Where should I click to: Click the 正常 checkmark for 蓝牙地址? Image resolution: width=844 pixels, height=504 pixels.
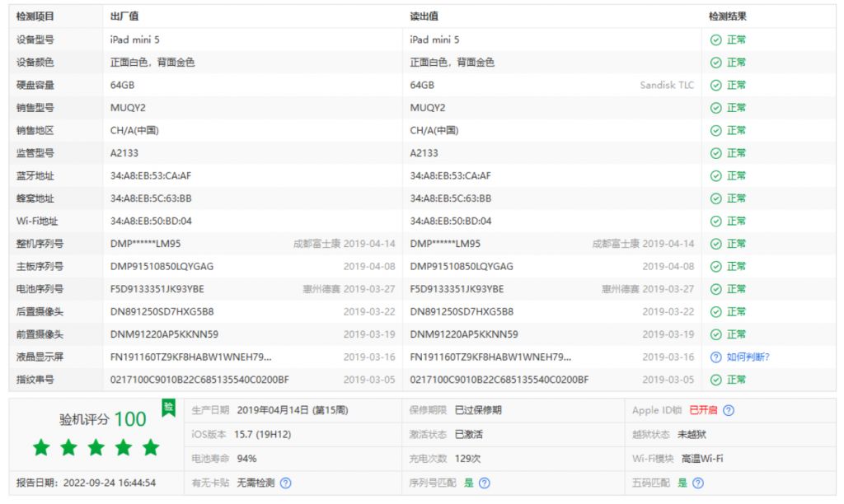pos(715,175)
